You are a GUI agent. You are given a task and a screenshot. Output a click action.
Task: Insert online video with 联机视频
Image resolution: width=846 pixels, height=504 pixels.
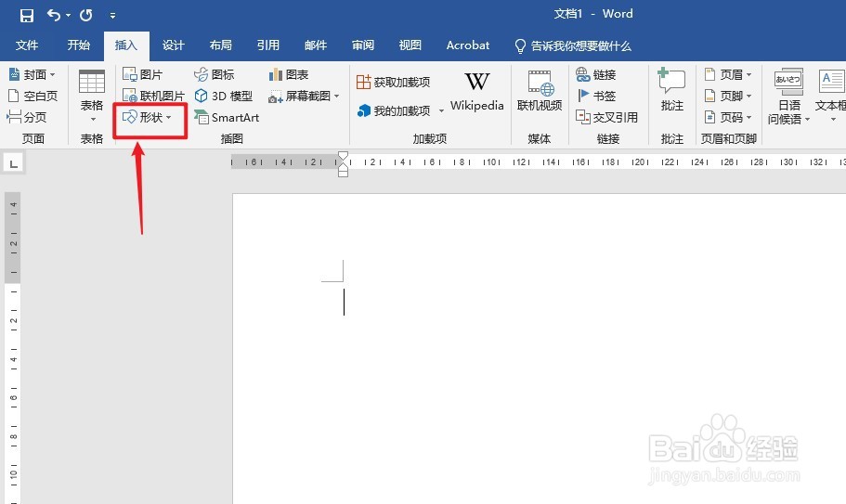(x=540, y=91)
